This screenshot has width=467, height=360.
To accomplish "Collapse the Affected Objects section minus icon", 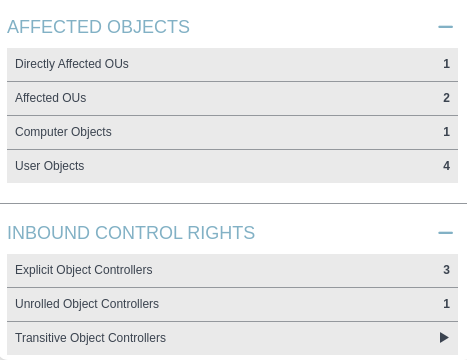I will tap(445, 27).
